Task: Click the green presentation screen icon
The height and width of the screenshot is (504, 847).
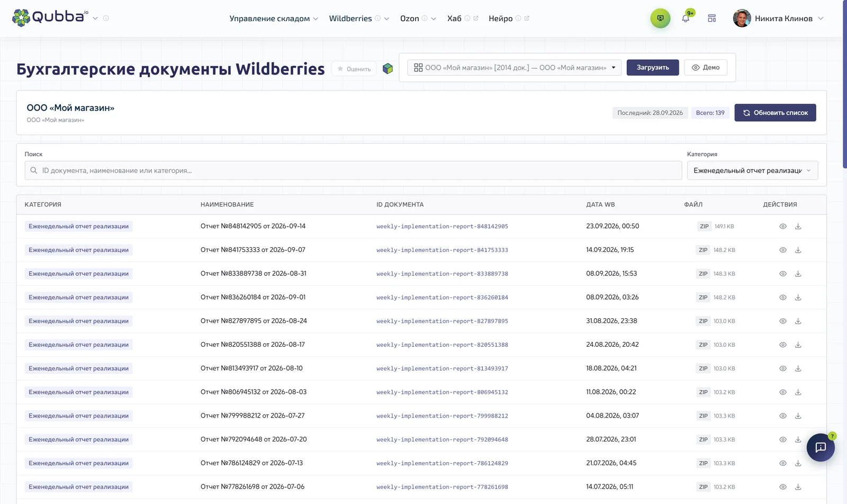Action: [660, 19]
